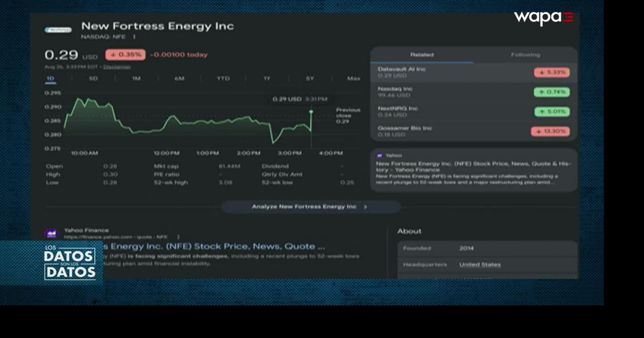Switch the chart to the 5D range

[x=93, y=78]
